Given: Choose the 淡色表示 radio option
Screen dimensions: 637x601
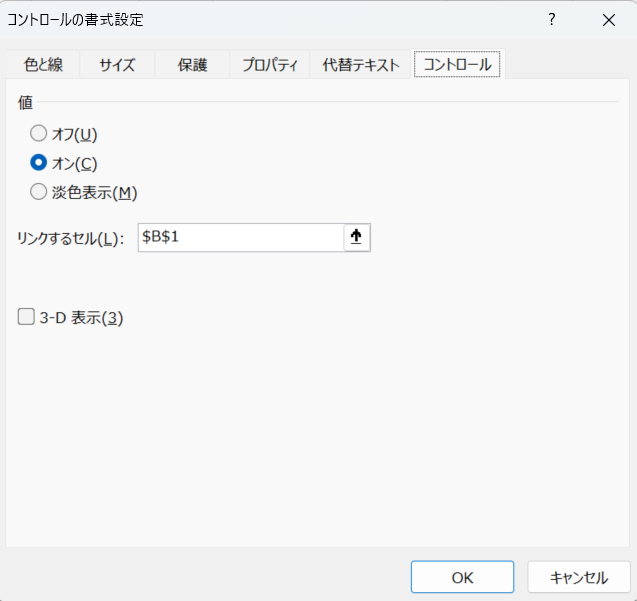Looking at the screenshot, I should (x=39, y=192).
